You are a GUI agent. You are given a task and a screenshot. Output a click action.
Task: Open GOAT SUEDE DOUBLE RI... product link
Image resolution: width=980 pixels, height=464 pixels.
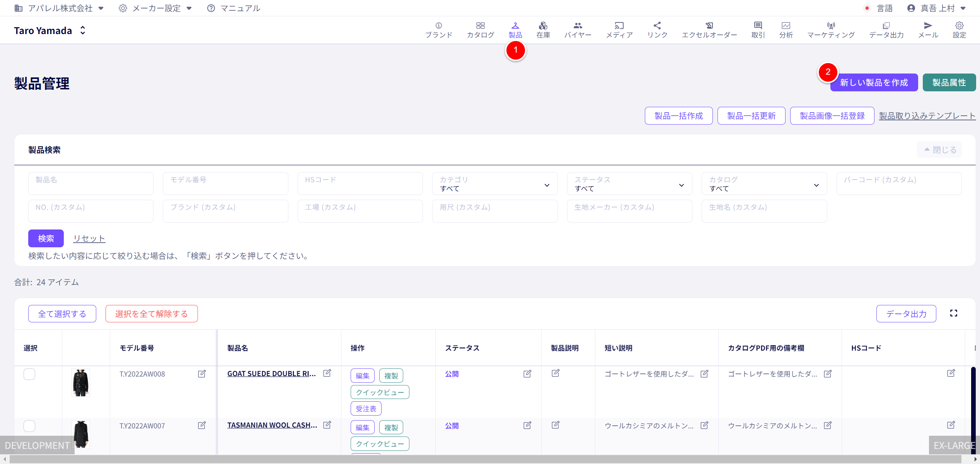272,374
